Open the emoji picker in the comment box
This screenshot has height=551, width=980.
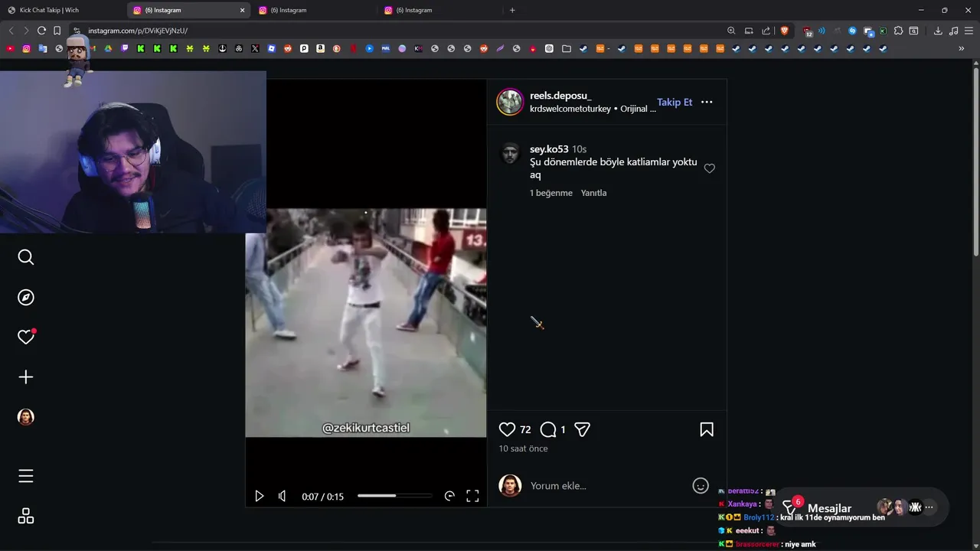[701, 486]
